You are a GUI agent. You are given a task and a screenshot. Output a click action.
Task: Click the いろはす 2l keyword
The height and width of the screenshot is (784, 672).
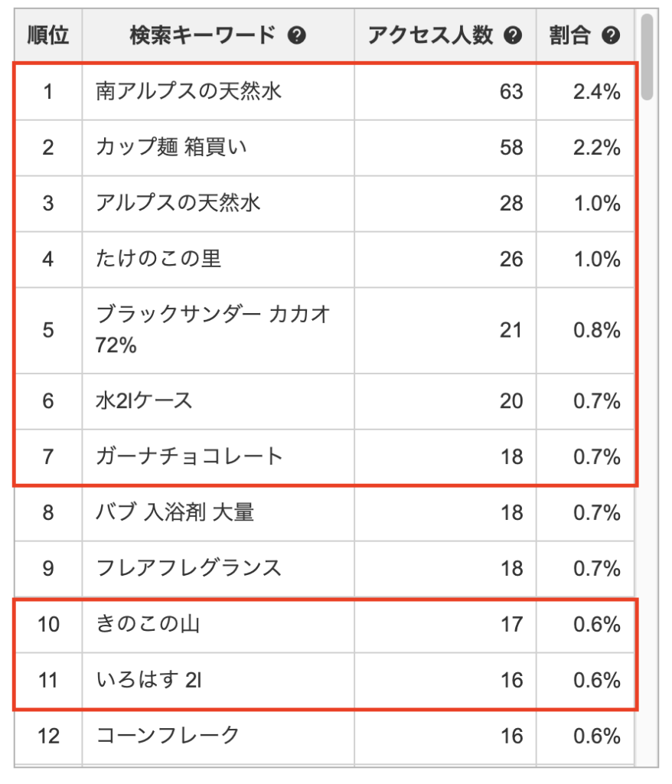pyautogui.click(x=149, y=680)
